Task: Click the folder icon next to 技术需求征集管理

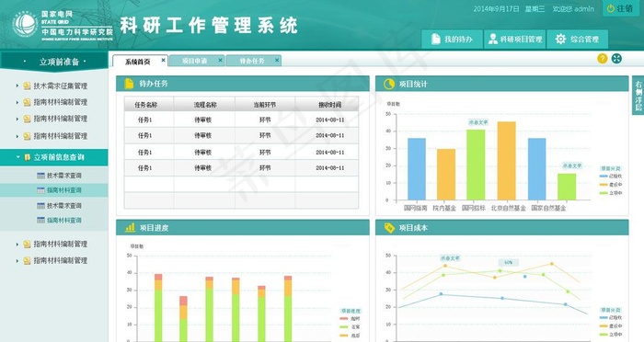Action: click(27, 85)
